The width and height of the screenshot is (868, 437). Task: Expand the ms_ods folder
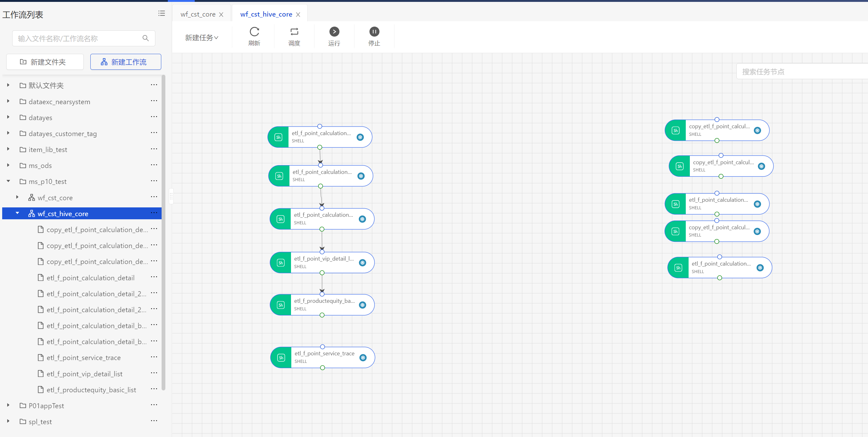8,165
